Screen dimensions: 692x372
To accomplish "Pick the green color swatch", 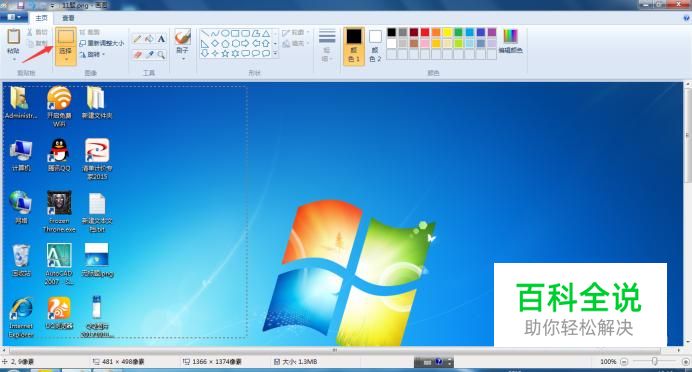I will tap(458, 32).
